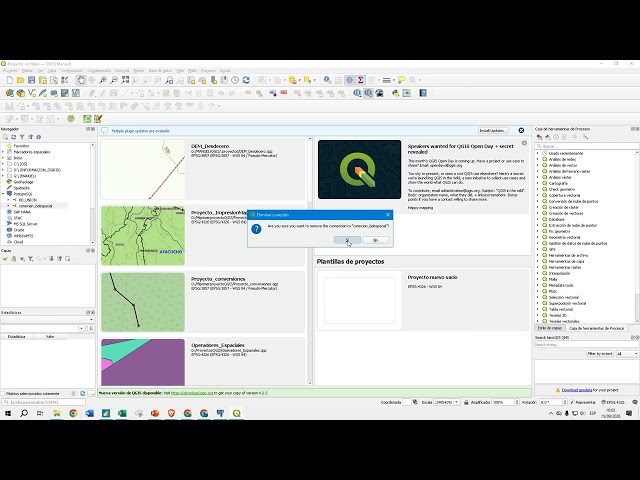The height and width of the screenshot is (480, 640).
Task: Filter the Navegador browser panel
Action: coord(22,137)
